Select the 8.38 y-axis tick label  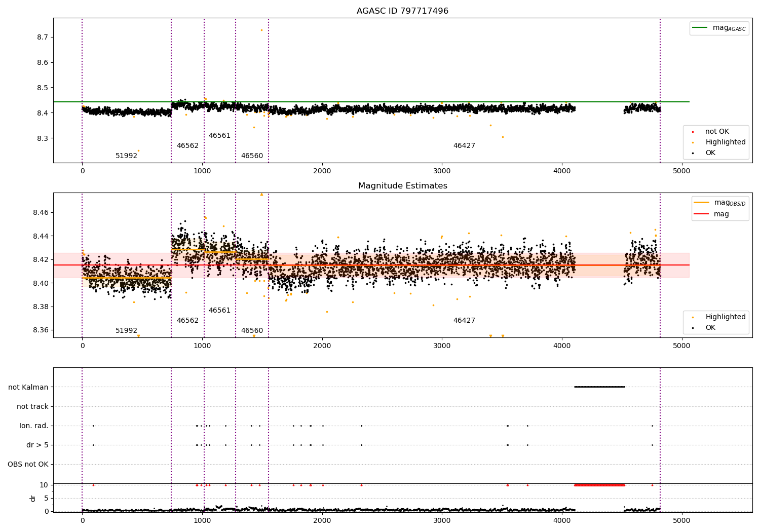[41, 307]
